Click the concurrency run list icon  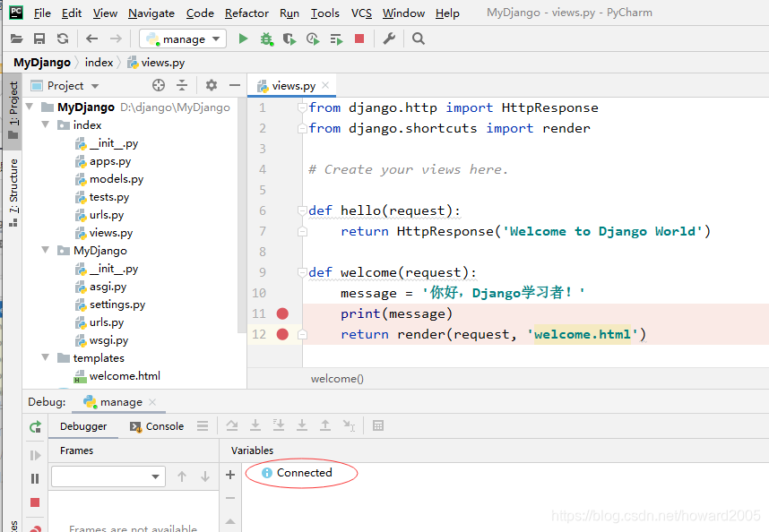coord(336,39)
